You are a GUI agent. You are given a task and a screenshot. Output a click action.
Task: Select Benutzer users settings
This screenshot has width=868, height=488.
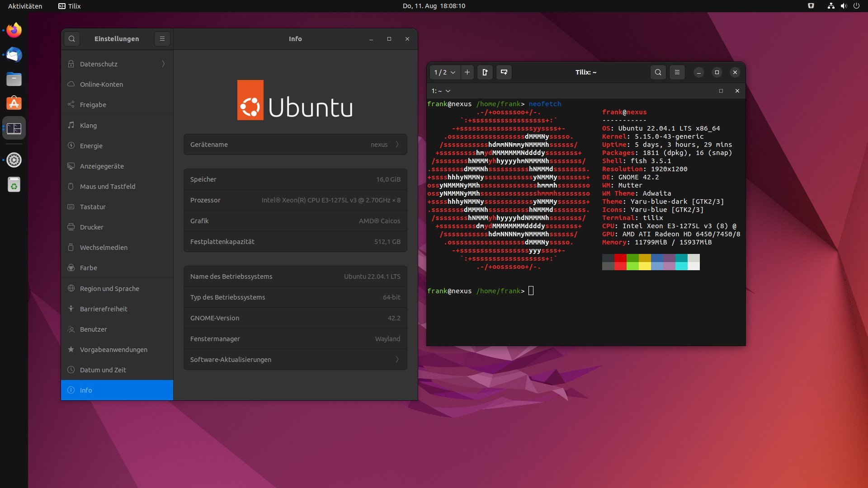tap(117, 329)
